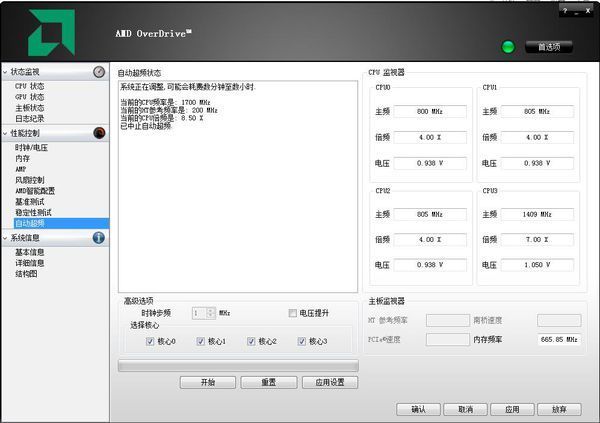Screen dimensions: 600x423
Task: Click the 应用 button at bottom right
Action: pos(512,409)
